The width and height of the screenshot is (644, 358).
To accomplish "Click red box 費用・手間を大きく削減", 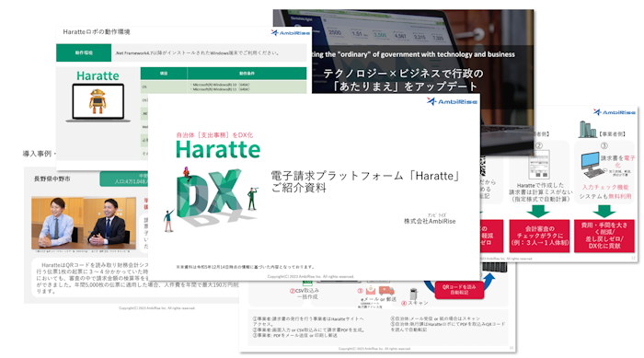I will 604,236.
